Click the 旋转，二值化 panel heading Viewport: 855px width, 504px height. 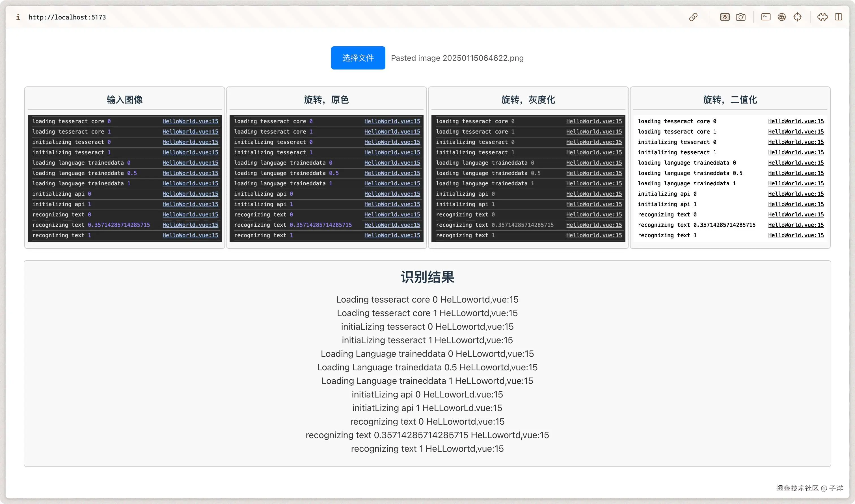click(730, 99)
